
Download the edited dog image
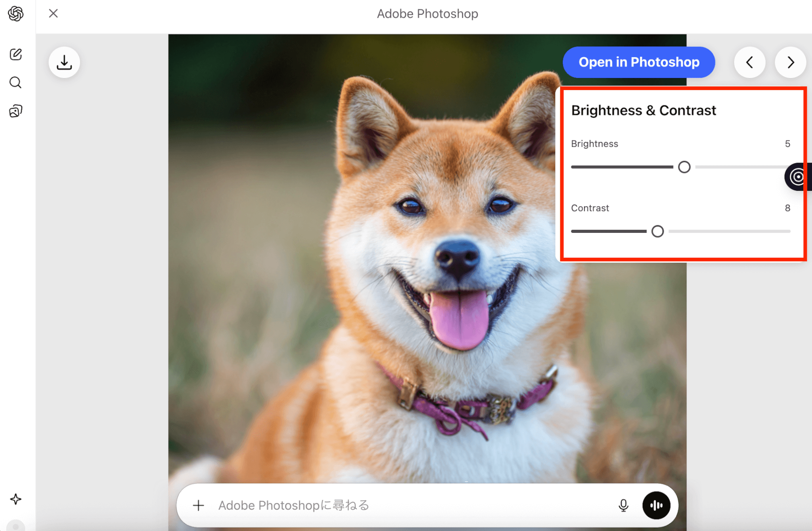(x=64, y=62)
